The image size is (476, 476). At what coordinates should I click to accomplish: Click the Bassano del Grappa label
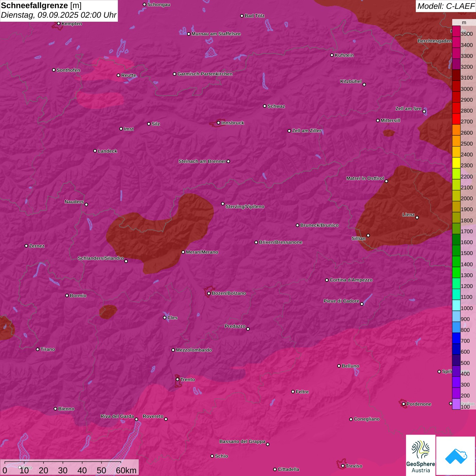pos(242,441)
